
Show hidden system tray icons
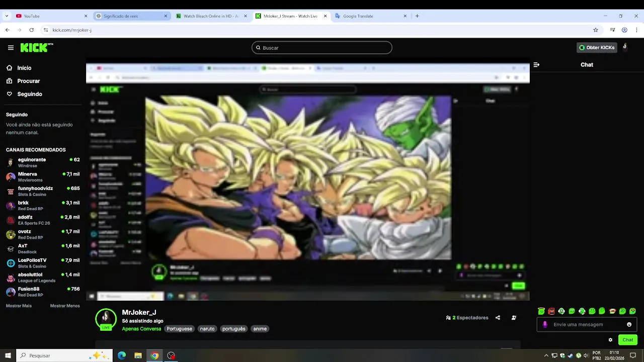pos(546,355)
